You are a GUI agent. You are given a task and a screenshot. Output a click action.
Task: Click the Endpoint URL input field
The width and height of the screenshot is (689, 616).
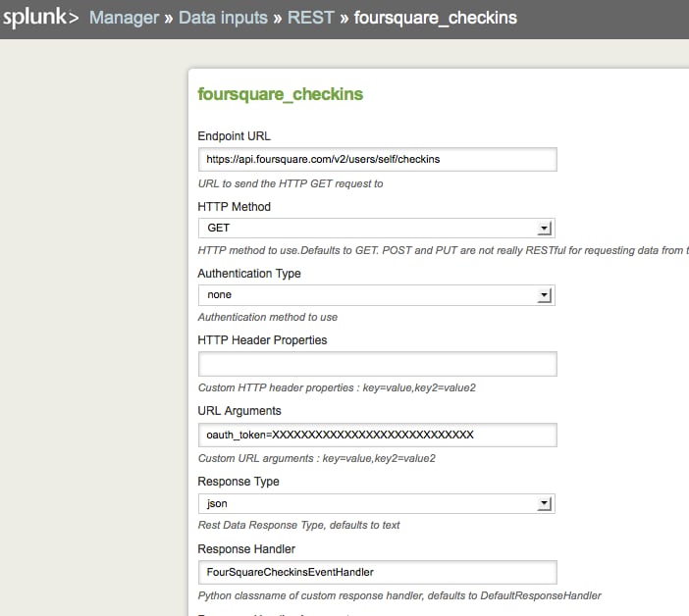tap(378, 159)
